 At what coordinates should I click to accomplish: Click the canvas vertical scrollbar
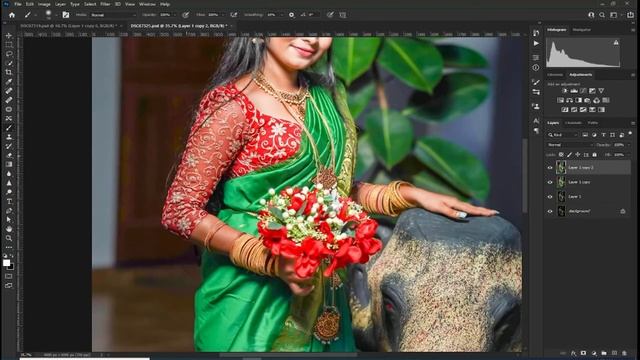(525, 176)
